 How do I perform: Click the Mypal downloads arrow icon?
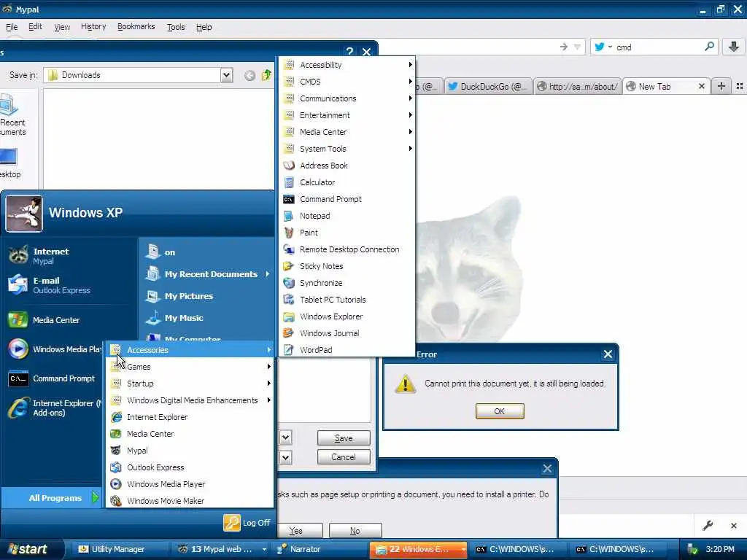734,47
